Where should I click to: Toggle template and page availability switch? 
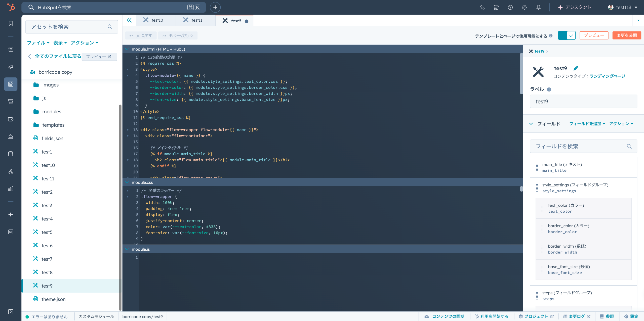(x=567, y=35)
